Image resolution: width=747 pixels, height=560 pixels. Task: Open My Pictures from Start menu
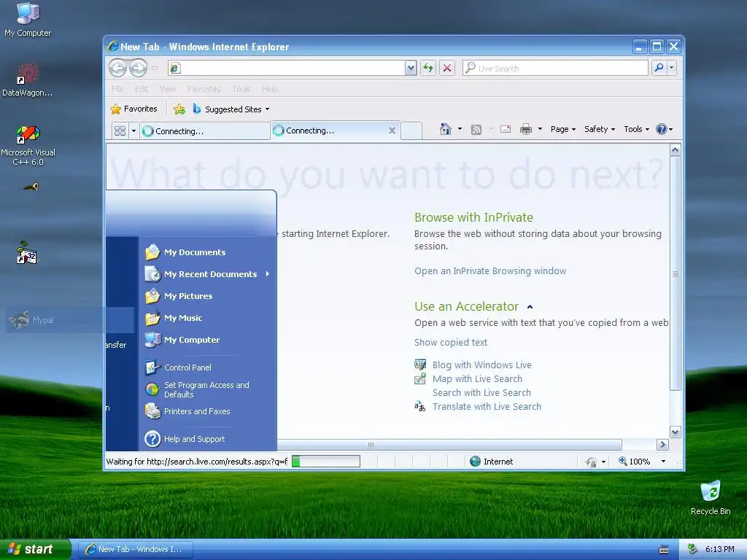click(x=179, y=296)
